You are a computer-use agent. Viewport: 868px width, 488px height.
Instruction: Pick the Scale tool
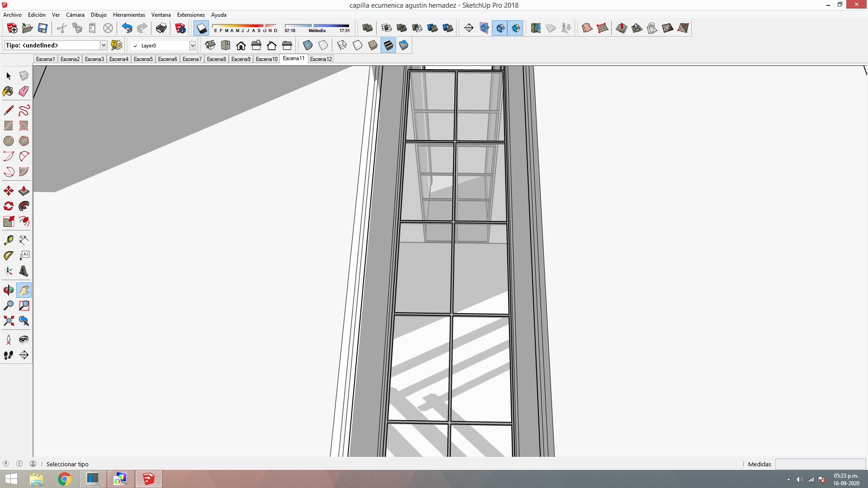pyautogui.click(x=8, y=221)
